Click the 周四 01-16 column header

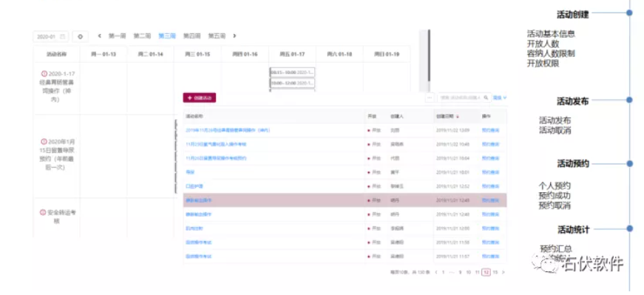245,54
